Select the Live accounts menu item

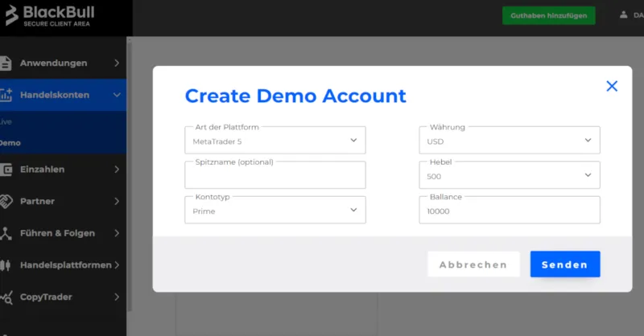[x=6, y=121]
